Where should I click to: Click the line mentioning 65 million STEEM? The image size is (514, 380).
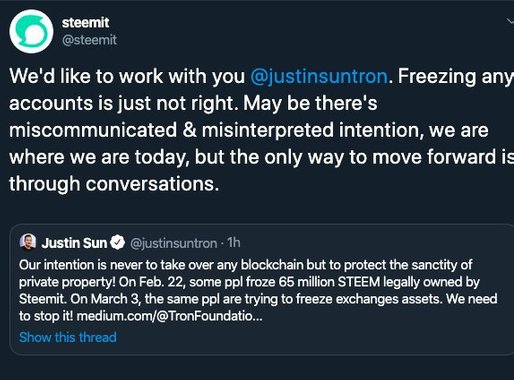coord(249,282)
